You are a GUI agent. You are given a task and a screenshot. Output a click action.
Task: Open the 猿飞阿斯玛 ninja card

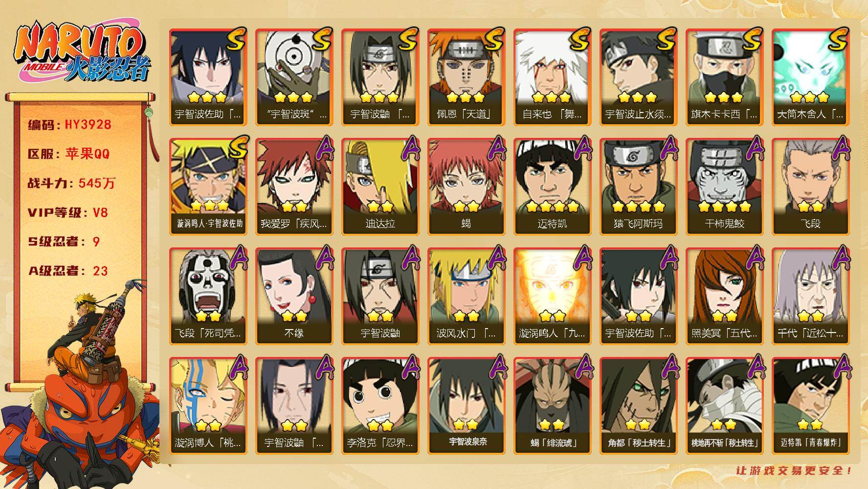click(638, 186)
